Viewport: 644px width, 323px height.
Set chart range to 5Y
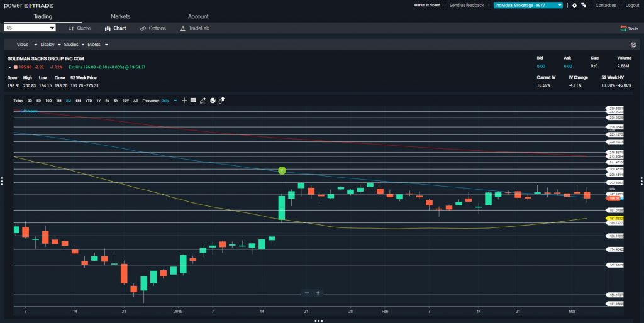[116, 101]
